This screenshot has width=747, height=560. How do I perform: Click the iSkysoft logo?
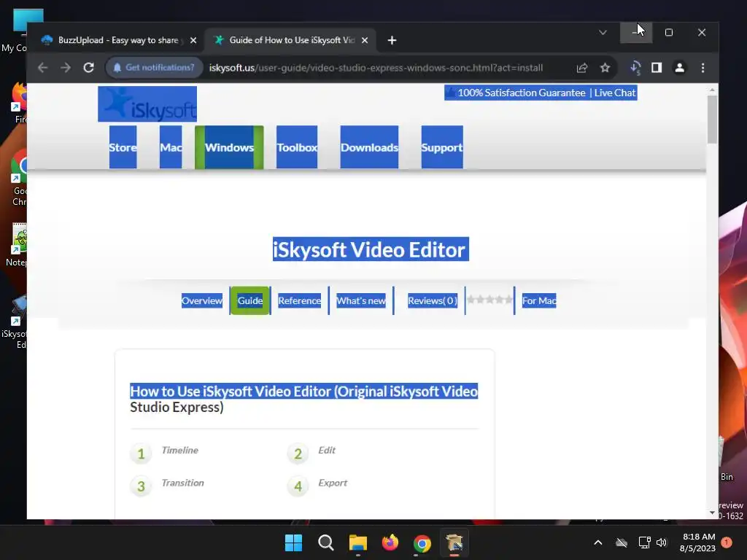tap(147, 104)
